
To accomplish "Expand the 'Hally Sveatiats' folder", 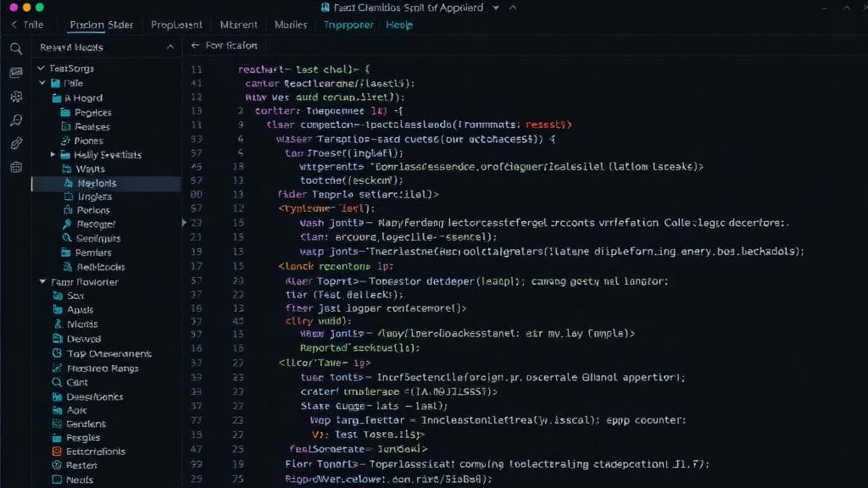I will [x=53, y=155].
